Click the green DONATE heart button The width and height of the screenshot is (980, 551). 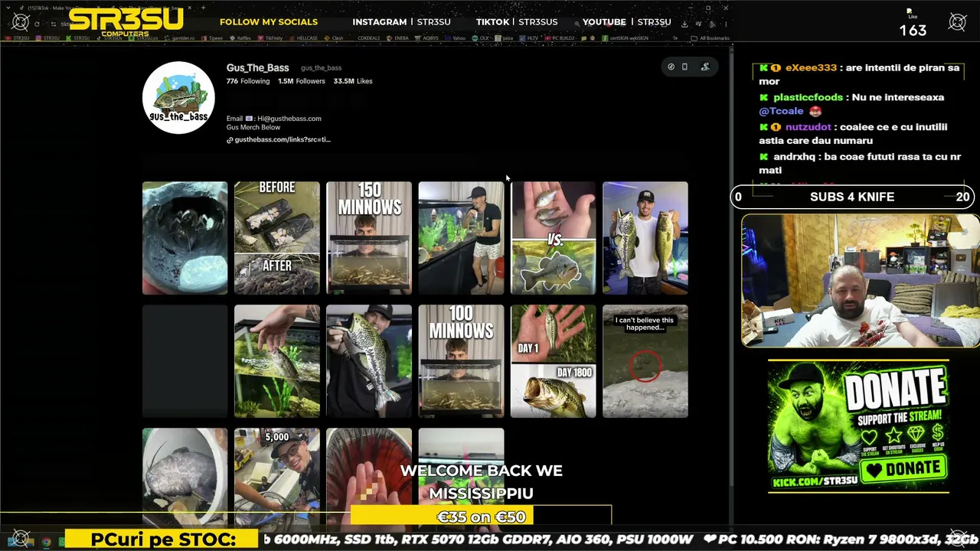[903, 468]
